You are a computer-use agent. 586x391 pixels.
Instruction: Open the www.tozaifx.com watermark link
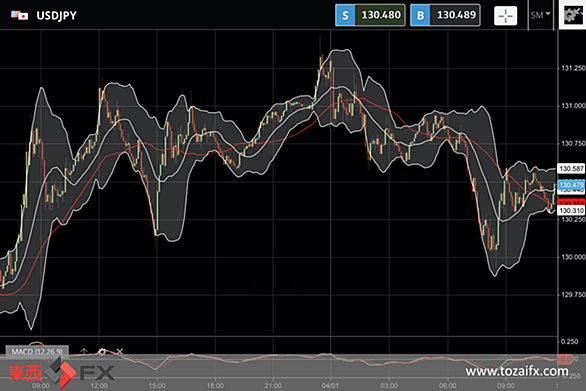pos(517,371)
